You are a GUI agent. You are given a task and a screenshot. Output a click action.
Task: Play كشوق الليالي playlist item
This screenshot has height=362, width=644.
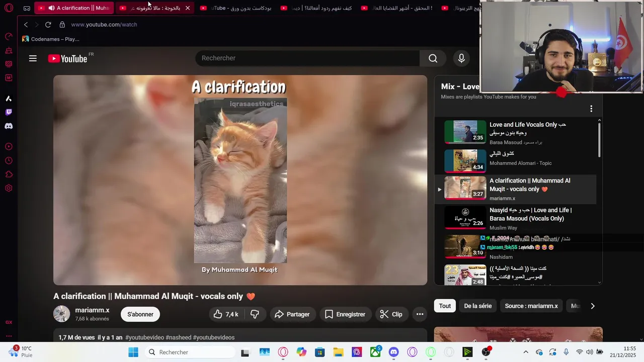click(x=516, y=160)
